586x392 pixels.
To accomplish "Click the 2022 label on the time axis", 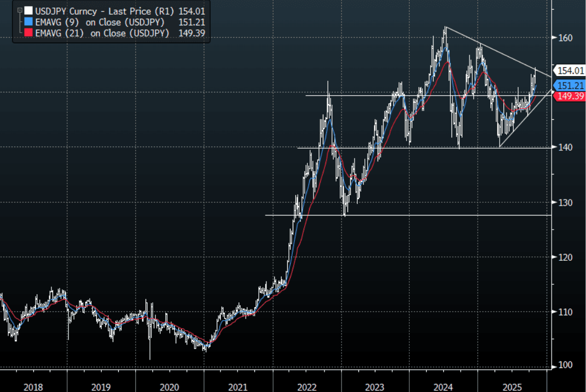I will point(306,387).
